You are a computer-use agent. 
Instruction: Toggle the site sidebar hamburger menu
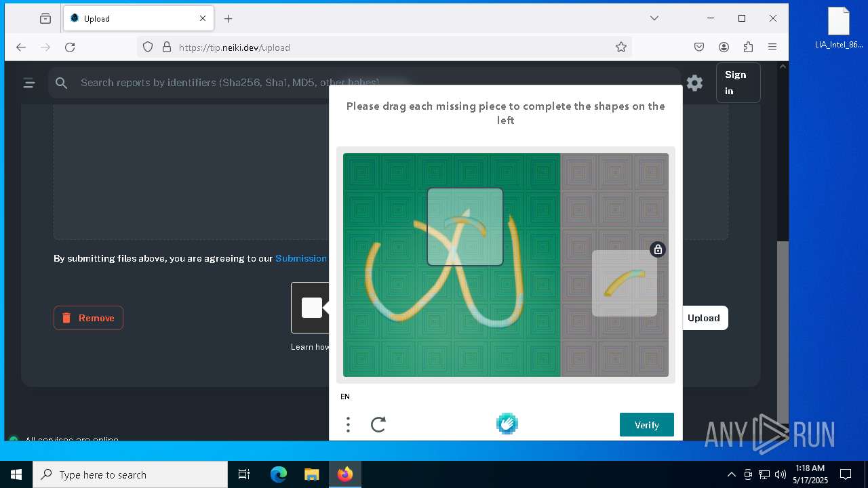(x=28, y=83)
